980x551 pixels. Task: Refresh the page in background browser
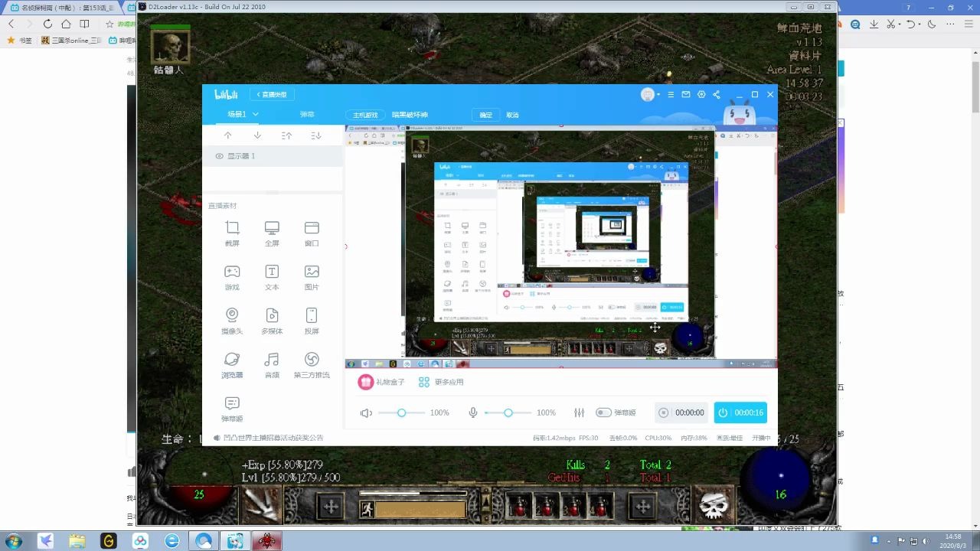click(47, 24)
